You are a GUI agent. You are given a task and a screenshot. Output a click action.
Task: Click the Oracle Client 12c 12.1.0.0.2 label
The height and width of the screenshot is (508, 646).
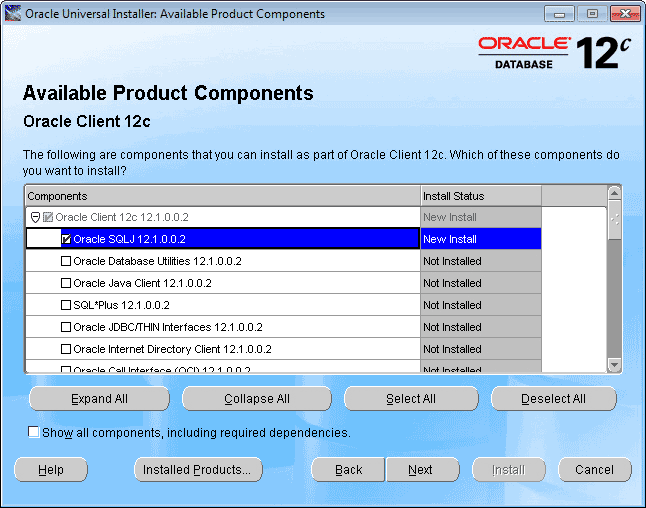pyautogui.click(x=122, y=217)
